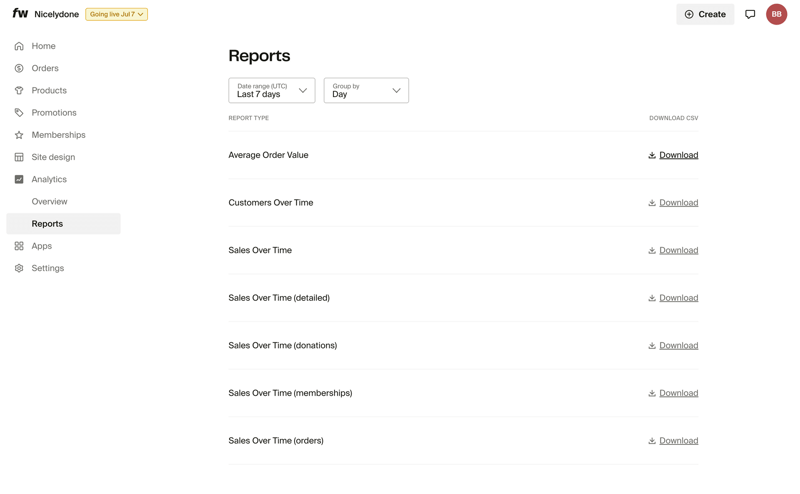Click the Apps grid icon
The image size is (800, 494).
(x=19, y=246)
